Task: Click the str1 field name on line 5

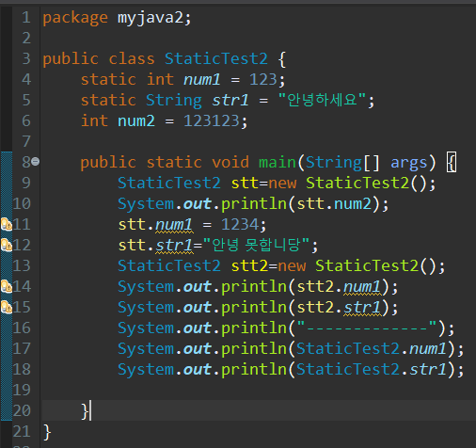Action: tap(230, 101)
